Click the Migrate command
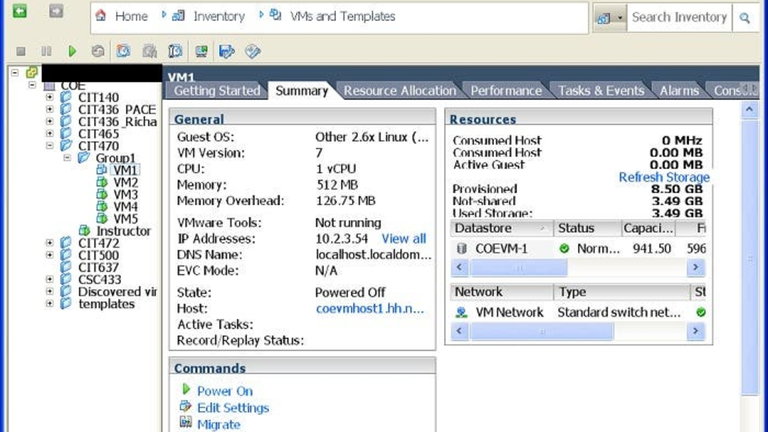Viewport: 768px width, 432px height. pyautogui.click(x=218, y=424)
